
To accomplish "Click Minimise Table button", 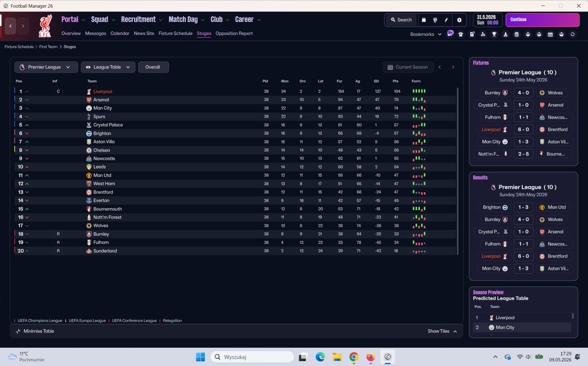I will click(x=35, y=331).
